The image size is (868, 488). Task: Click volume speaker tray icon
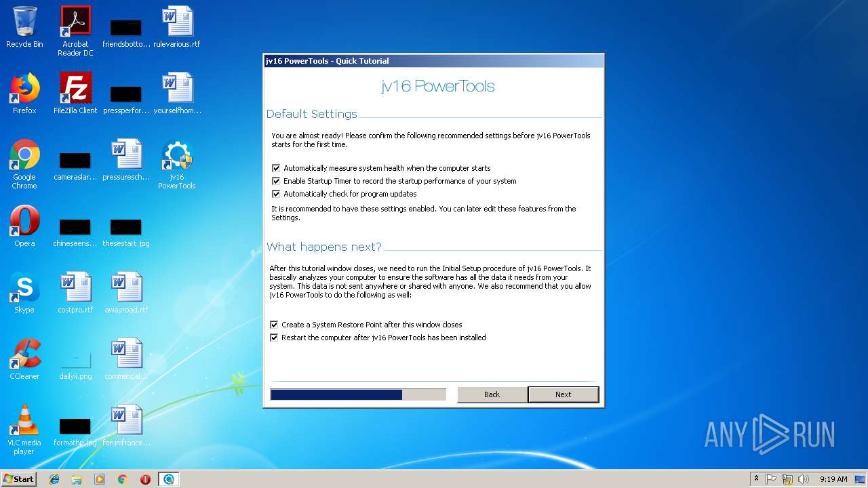coord(803,479)
